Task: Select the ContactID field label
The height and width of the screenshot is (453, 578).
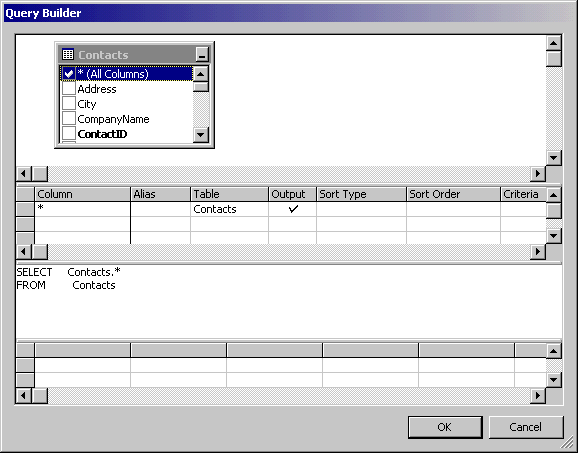Action: [102, 134]
